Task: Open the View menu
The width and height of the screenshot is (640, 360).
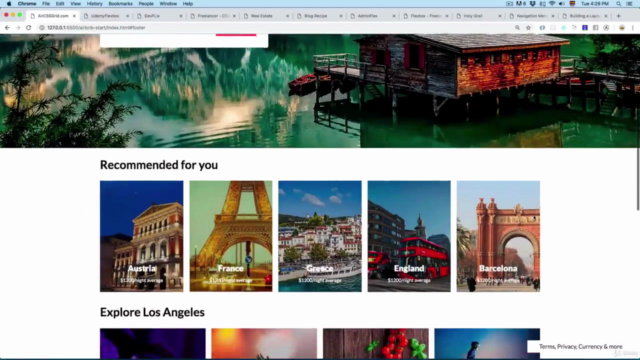Action: [x=76, y=4]
